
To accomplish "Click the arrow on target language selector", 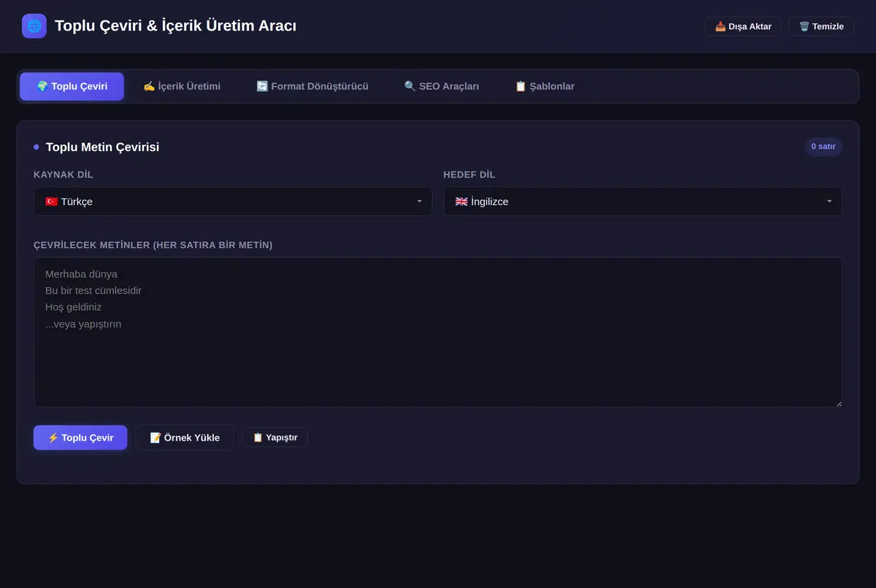I will click(830, 201).
